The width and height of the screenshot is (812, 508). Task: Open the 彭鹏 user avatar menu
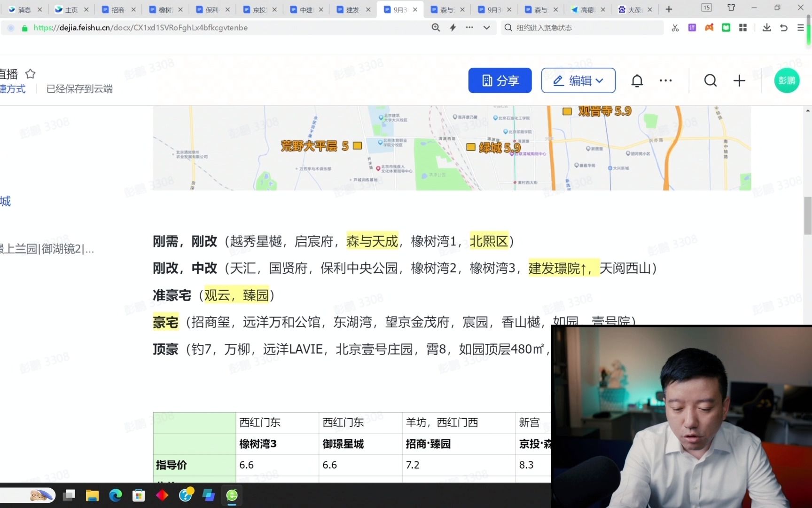point(787,80)
